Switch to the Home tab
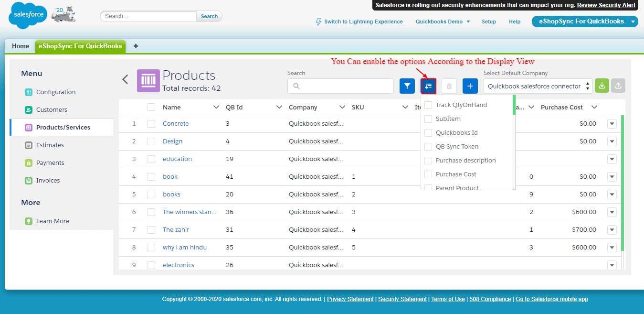 [21, 46]
